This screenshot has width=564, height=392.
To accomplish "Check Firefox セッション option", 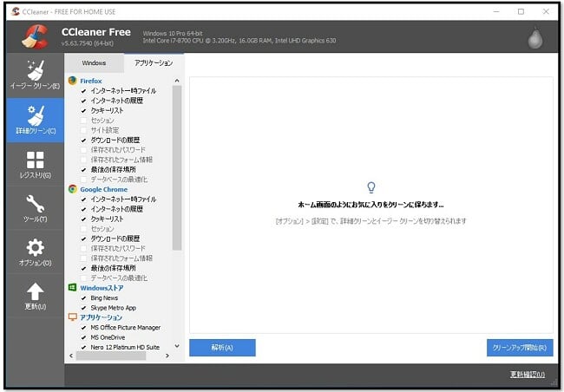I will (x=83, y=121).
